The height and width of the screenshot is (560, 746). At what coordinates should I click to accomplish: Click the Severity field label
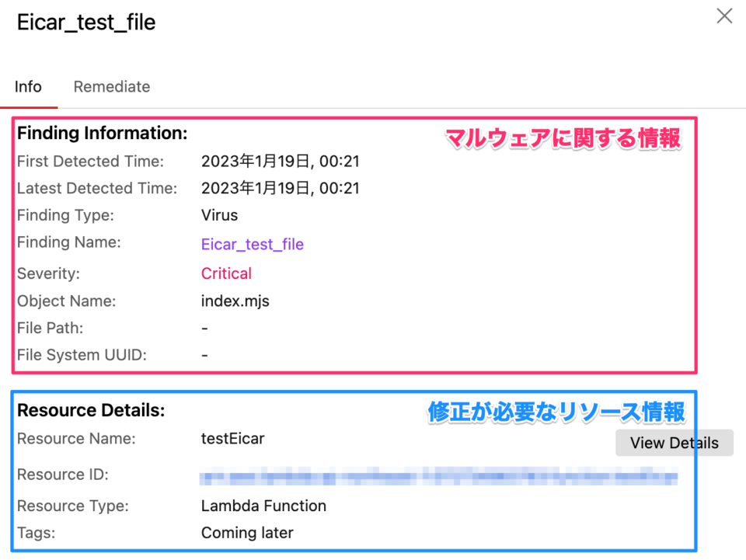[48, 273]
